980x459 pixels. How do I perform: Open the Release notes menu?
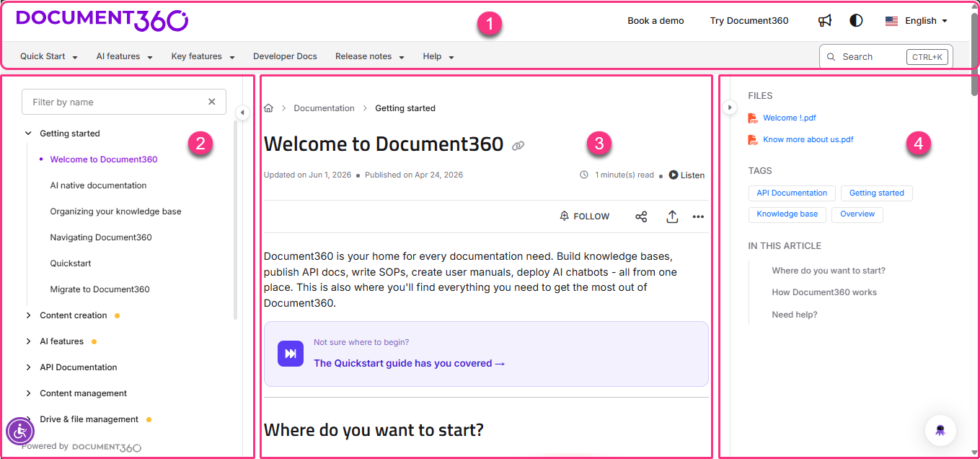tap(370, 56)
